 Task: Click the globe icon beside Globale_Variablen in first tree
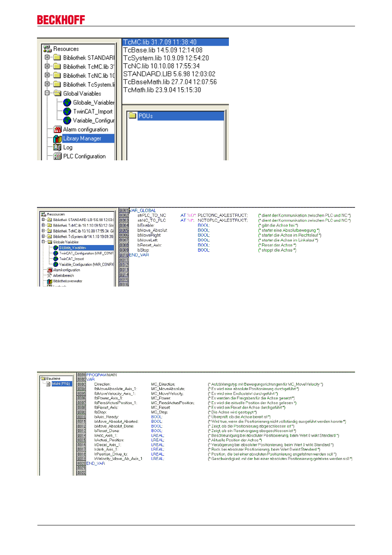coord(67,102)
